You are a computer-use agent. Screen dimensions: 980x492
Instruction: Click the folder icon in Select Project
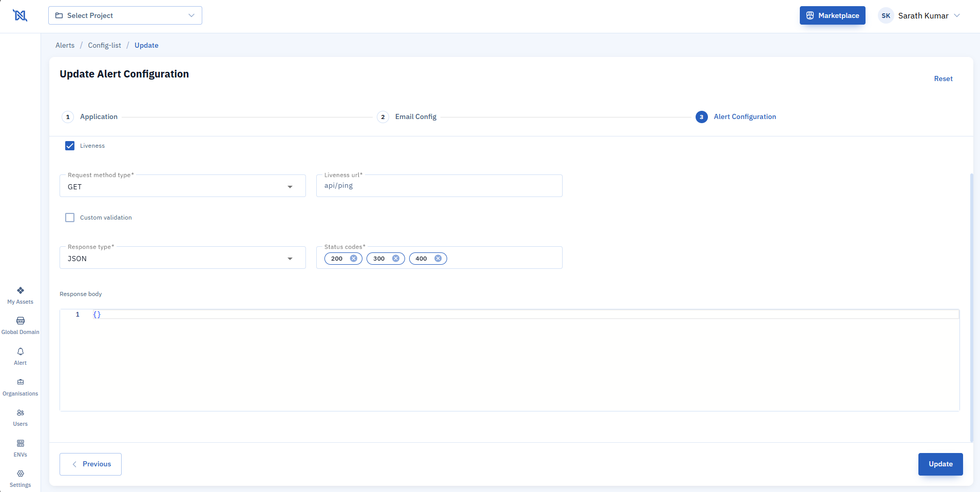click(59, 15)
